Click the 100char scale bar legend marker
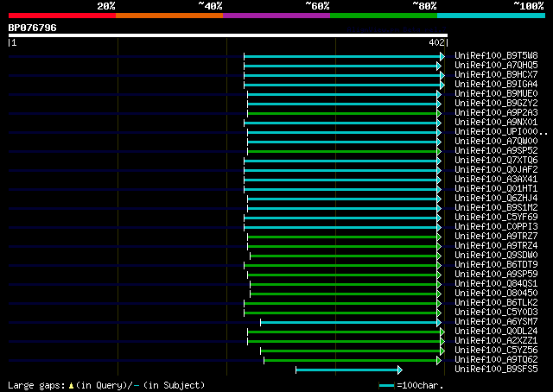This screenshot has width=553, height=392. tap(386, 385)
